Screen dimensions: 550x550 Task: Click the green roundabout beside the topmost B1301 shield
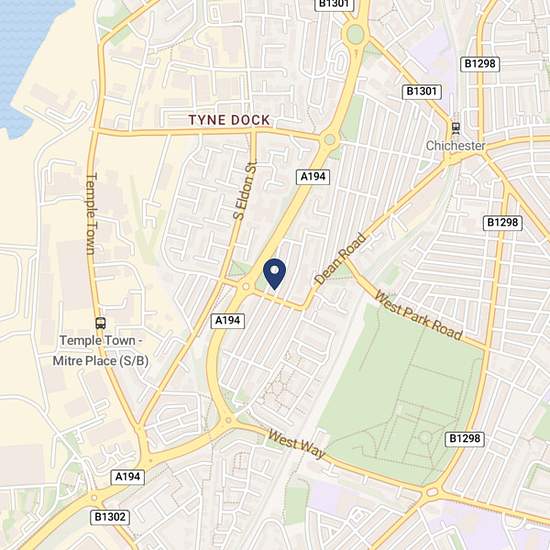tap(355, 34)
